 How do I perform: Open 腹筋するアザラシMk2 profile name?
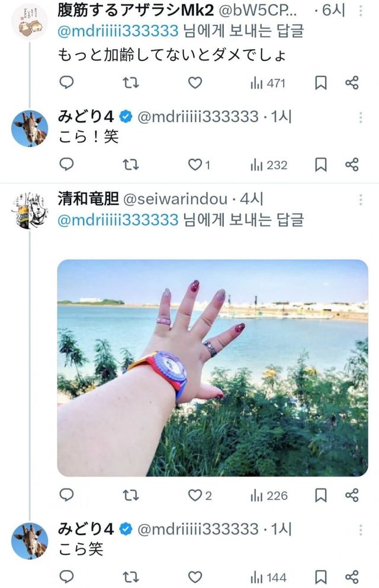point(136,11)
